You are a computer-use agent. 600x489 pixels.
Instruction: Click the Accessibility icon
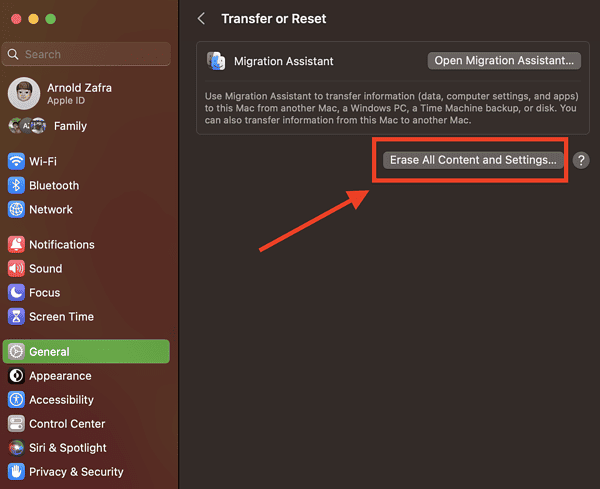pyautogui.click(x=16, y=400)
